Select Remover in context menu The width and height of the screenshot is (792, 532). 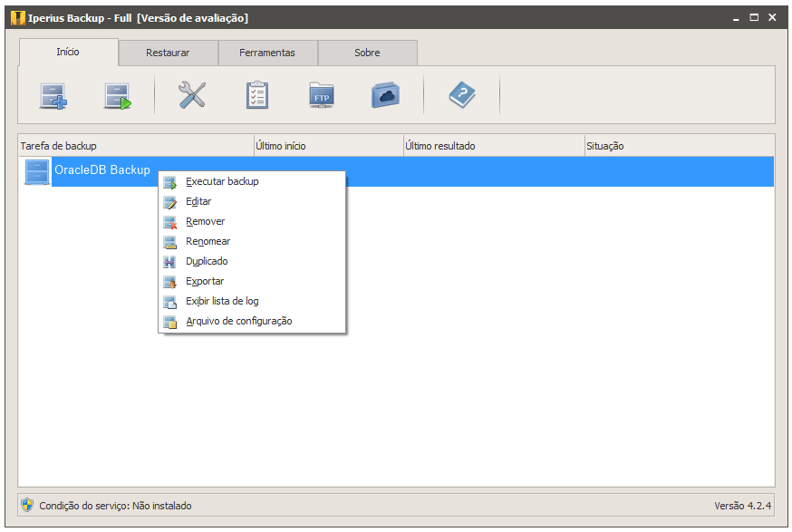coord(252,221)
